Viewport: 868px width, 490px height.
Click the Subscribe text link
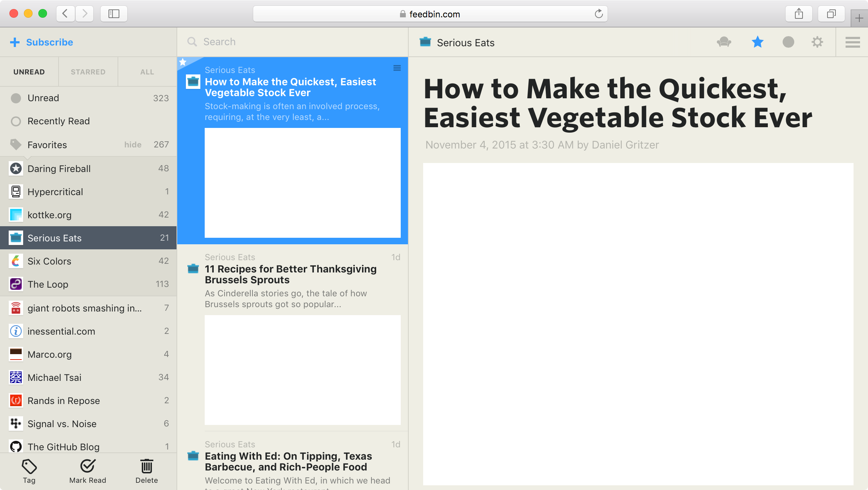click(x=50, y=42)
